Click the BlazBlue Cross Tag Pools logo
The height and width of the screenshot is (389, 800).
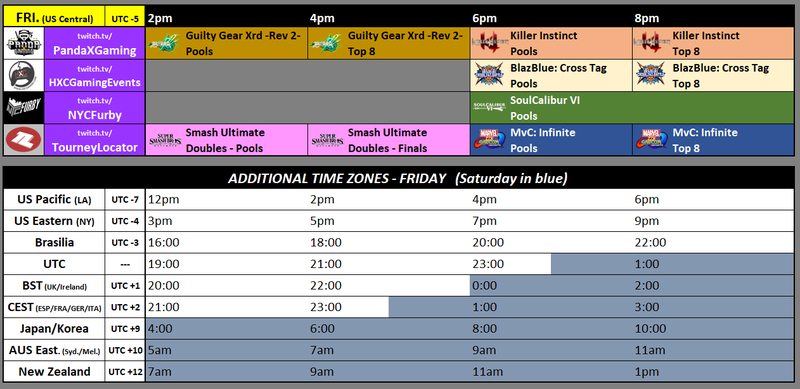tap(490, 75)
